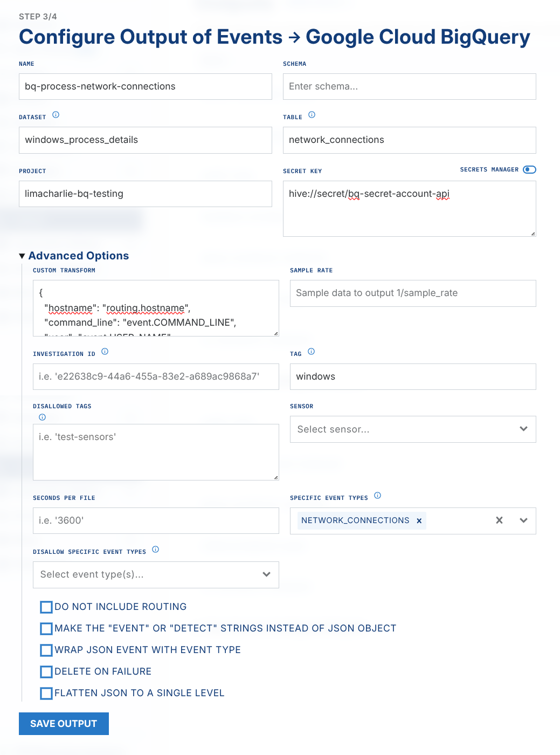Open the Select sensor dropdown
The height and width of the screenshot is (755, 560).
413,429
